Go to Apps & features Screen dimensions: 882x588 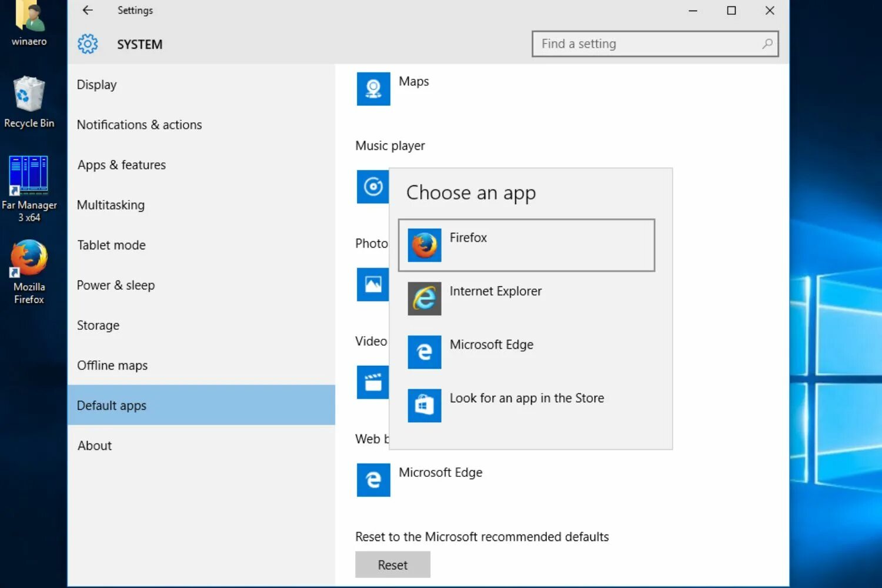tap(201, 165)
